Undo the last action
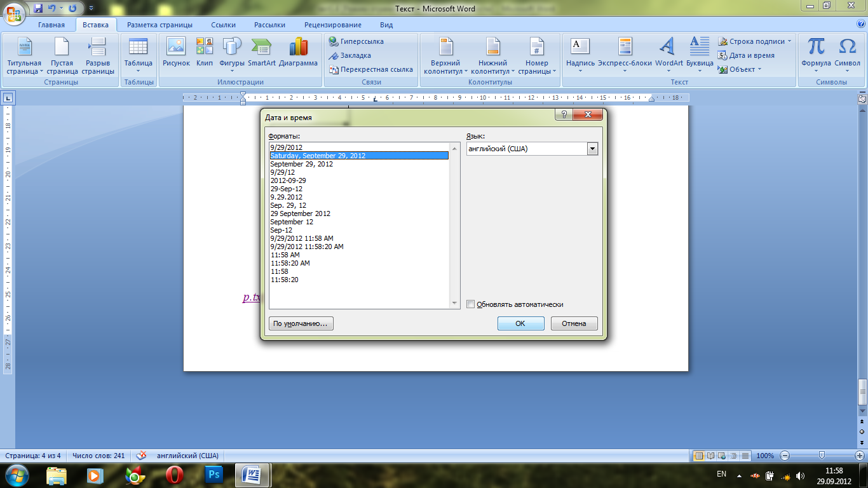868x488 pixels. point(52,8)
